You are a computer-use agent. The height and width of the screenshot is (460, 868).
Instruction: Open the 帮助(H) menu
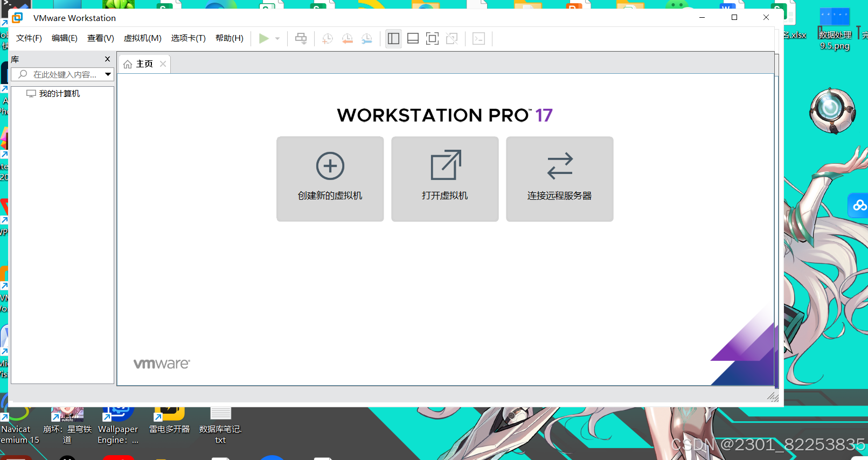pos(230,38)
